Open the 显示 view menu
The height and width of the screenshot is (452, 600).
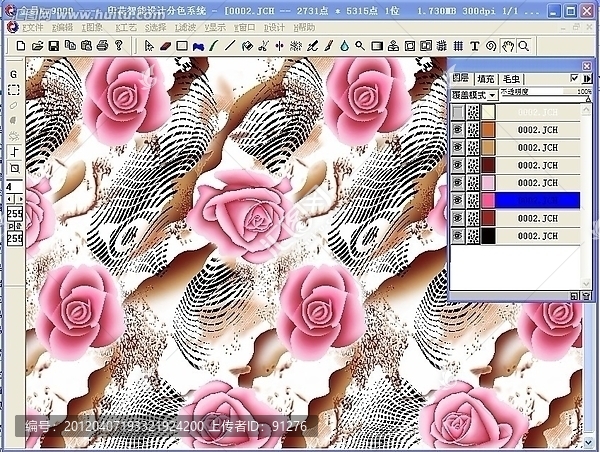coord(215,28)
